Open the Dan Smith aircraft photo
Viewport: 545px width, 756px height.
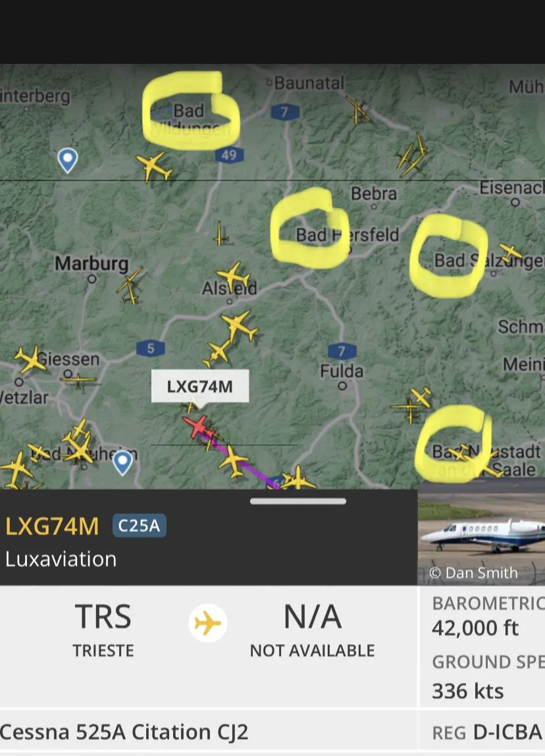click(x=481, y=532)
